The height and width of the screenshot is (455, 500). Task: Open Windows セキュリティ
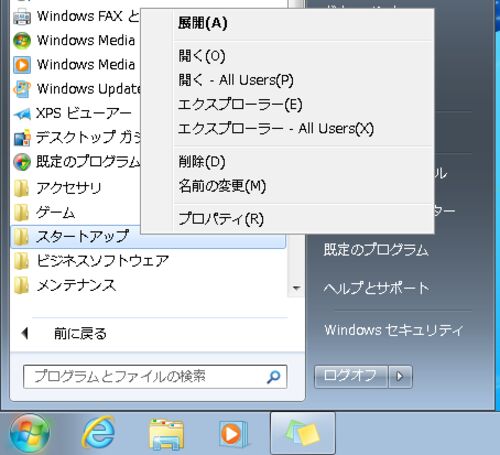(394, 330)
